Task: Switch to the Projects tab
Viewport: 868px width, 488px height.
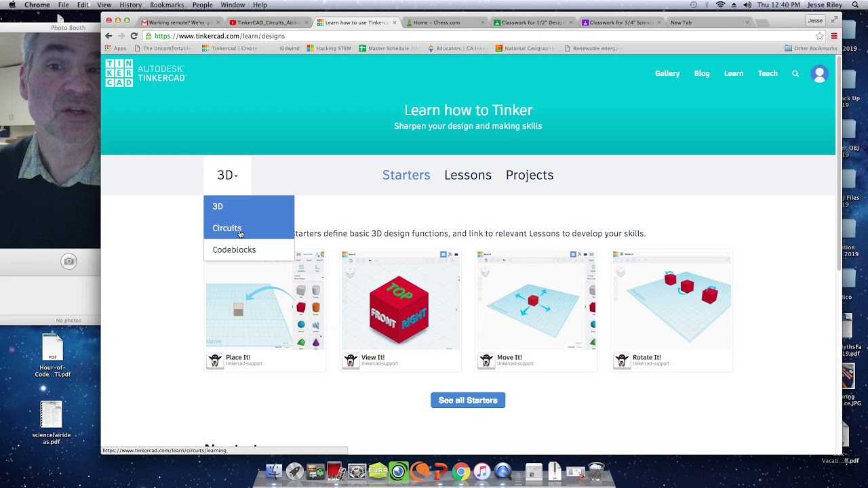Action: pos(530,175)
